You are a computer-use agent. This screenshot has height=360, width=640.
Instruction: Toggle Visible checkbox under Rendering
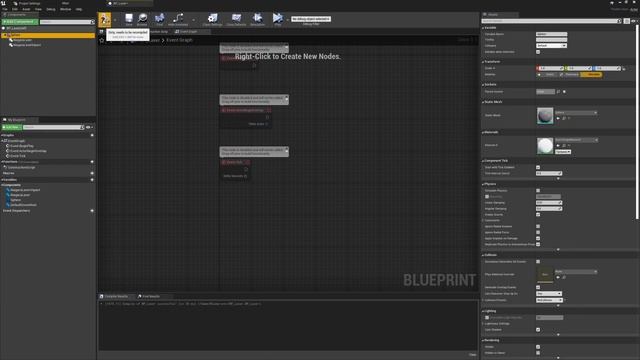tap(538, 347)
